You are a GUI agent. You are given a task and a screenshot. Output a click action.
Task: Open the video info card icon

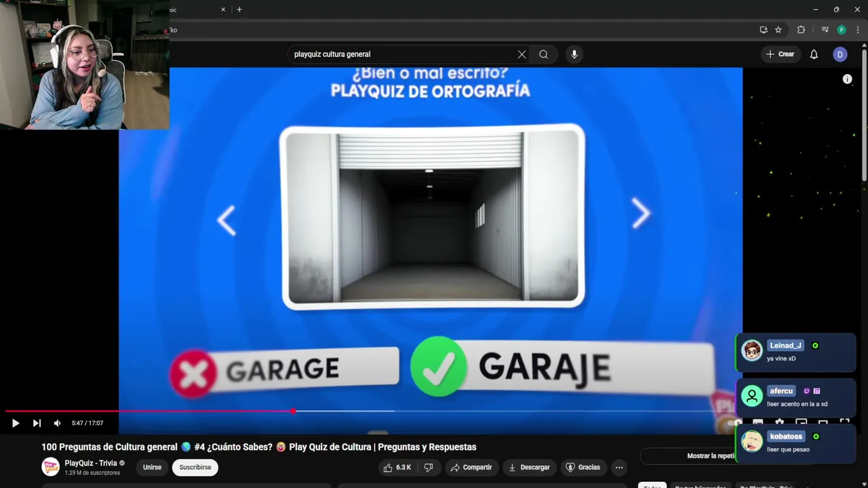(x=847, y=79)
